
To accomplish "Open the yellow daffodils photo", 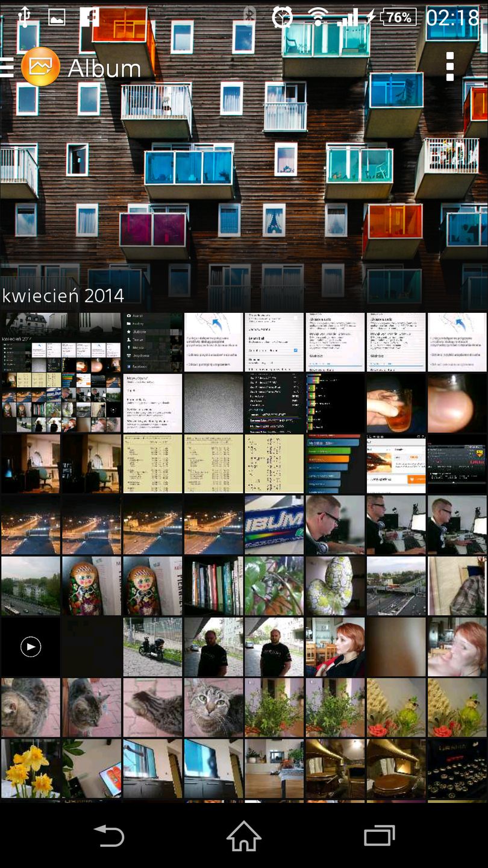I will (31, 769).
